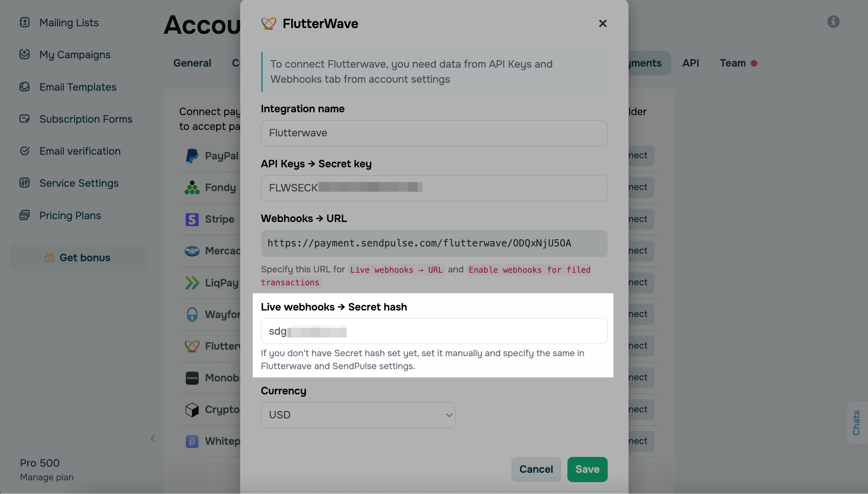Cancel the Flutterwave connection dialog
868x494 pixels.
click(536, 469)
